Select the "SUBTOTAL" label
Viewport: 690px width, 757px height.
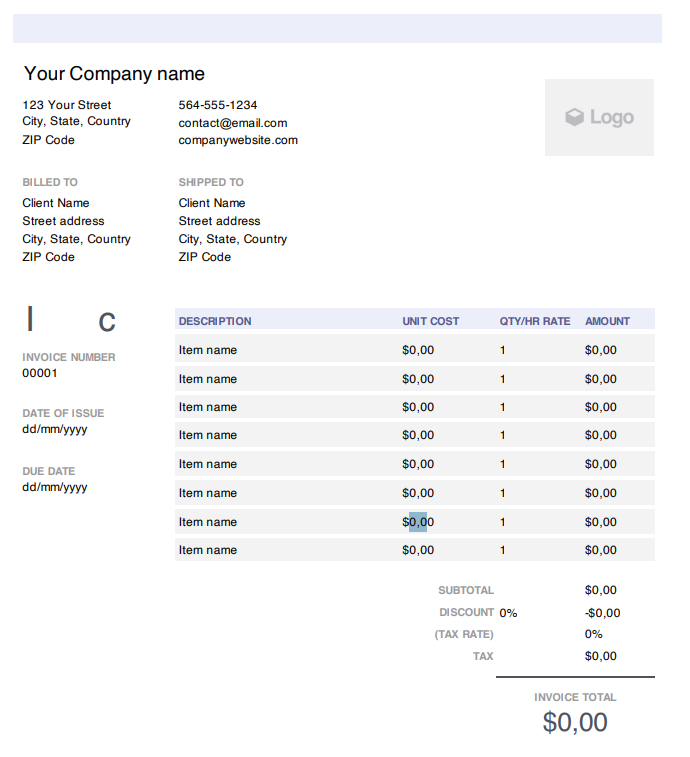tap(466, 590)
